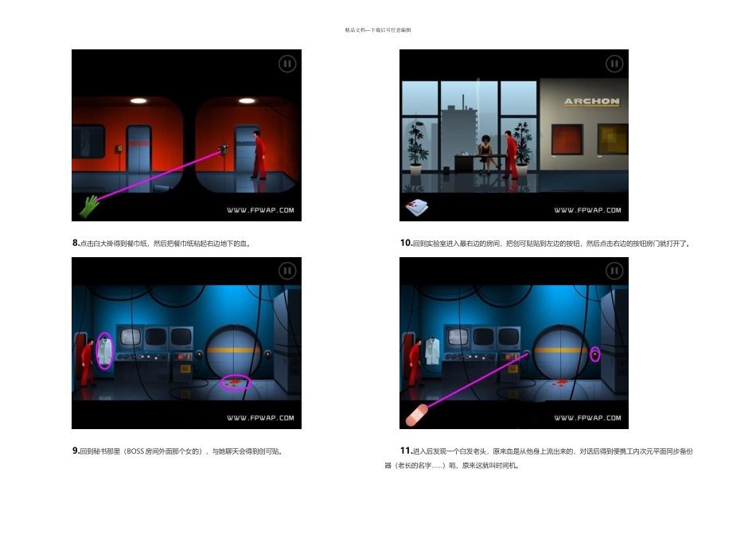
Task: Click the potted plant right of the secretary's desk
Action: coord(523,147)
